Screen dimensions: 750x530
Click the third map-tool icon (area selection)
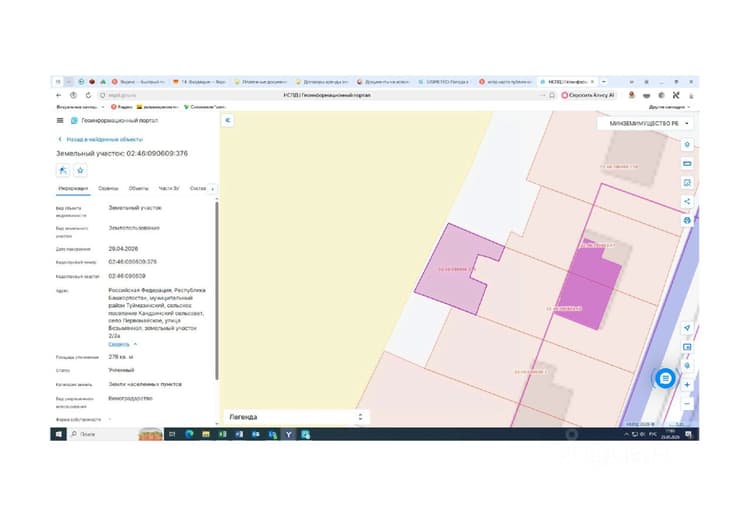coord(687,183)
